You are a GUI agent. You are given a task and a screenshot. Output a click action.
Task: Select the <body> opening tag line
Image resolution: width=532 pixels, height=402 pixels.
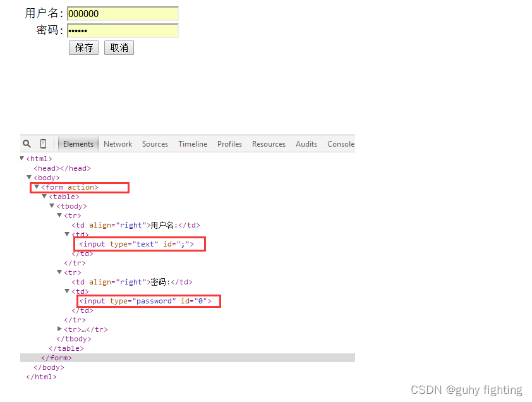tap(47, 178)
